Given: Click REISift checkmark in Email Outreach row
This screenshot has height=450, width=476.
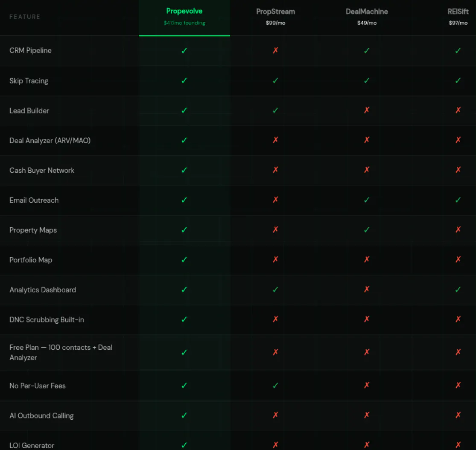Looking at the screenshot, I should (x=458, y=200).
